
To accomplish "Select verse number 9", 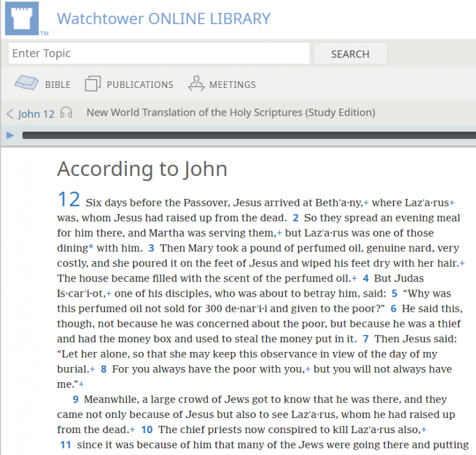I will 75,399.
